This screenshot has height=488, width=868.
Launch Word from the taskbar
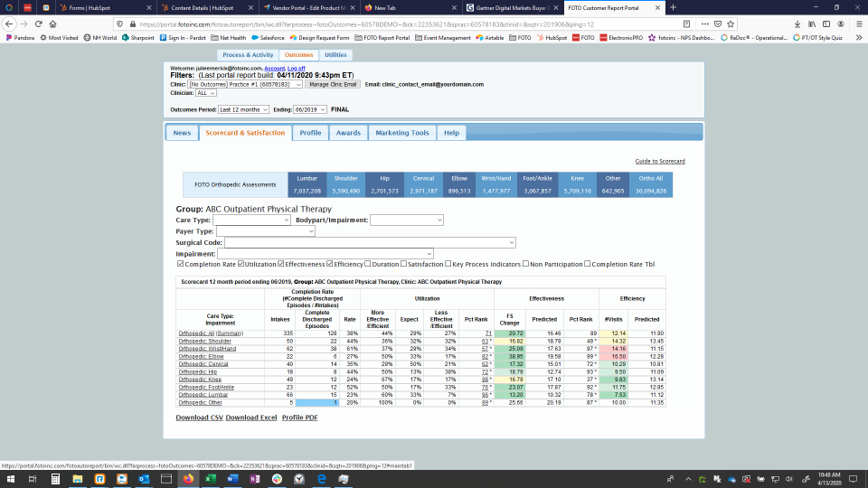click(232, 479)
